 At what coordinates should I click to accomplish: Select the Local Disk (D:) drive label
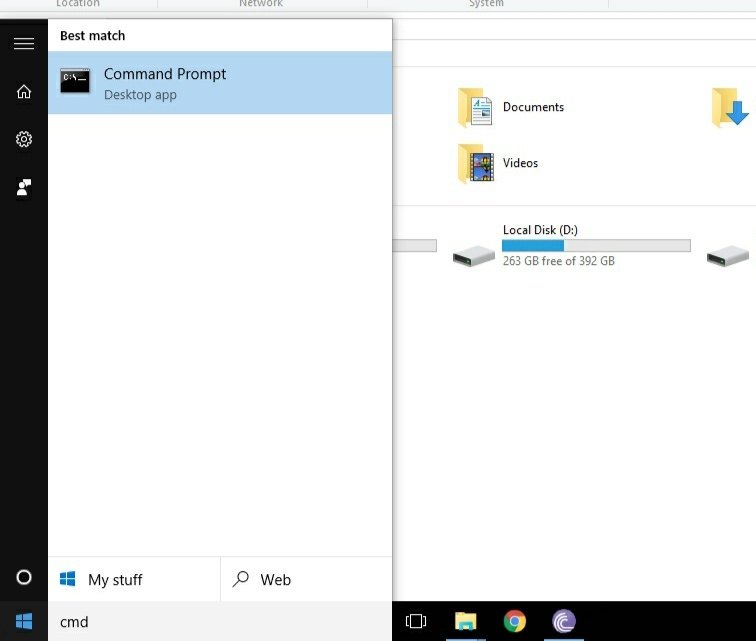(540, 230)
